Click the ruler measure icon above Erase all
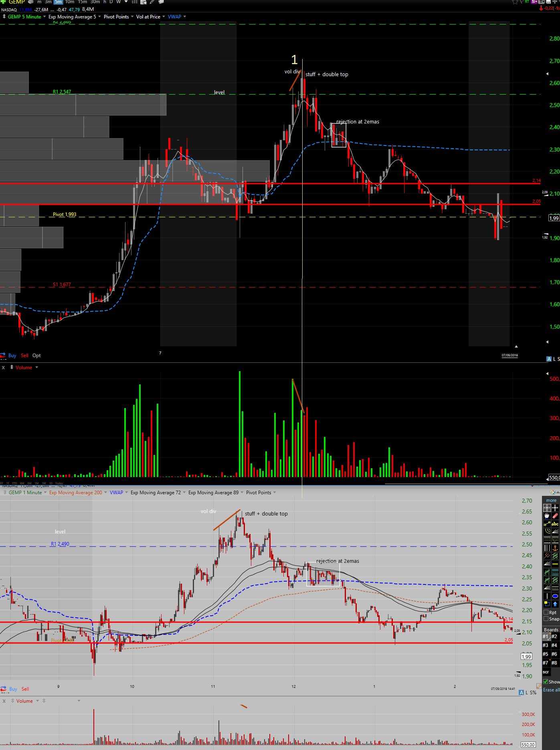Screen dimensions: 560x750 pyautogui.click(x=539, y=686)
